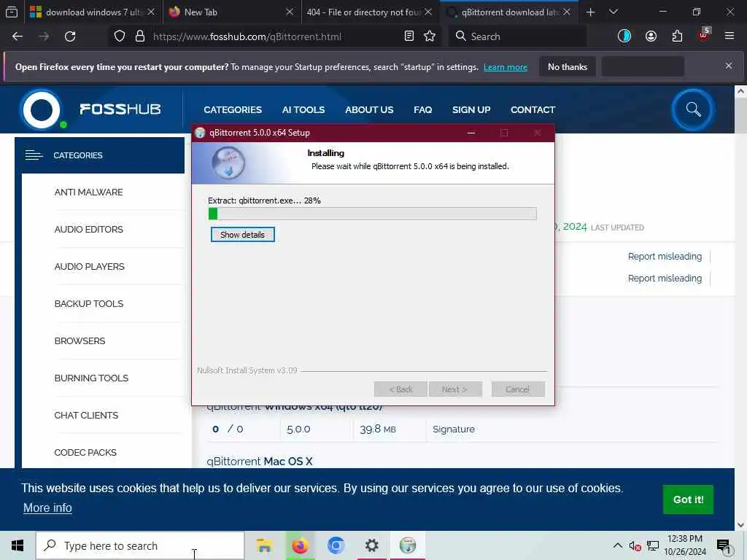Screen dimensions: 747x560
Task: Open FAQ menu item
Action: tap(422, 109)
